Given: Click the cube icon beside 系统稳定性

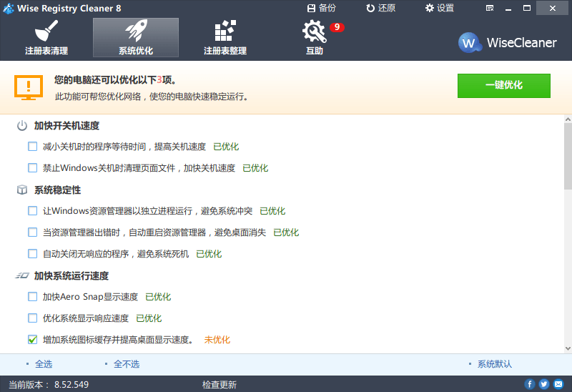Looking at the screenshot, I should pos(22,190).
